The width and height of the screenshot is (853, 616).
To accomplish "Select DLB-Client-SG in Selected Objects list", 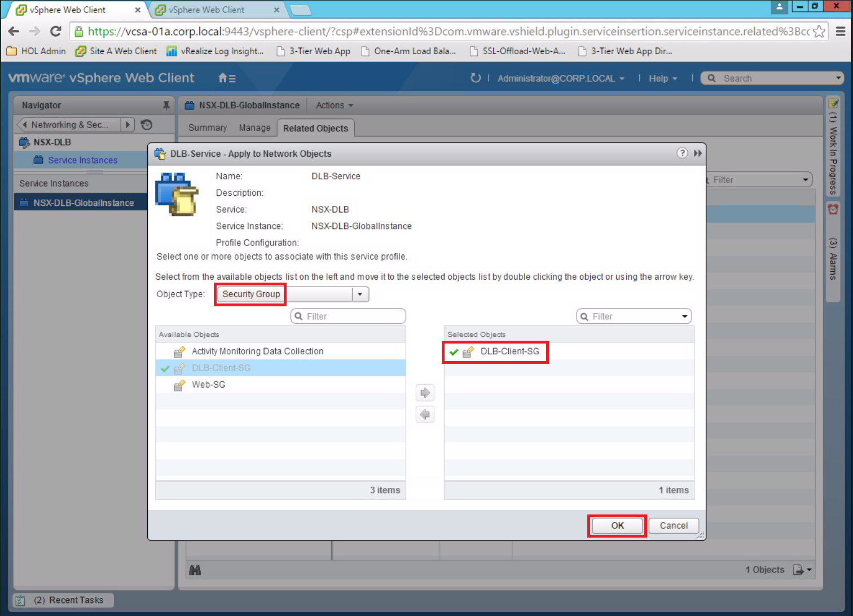I will [569, 351].
